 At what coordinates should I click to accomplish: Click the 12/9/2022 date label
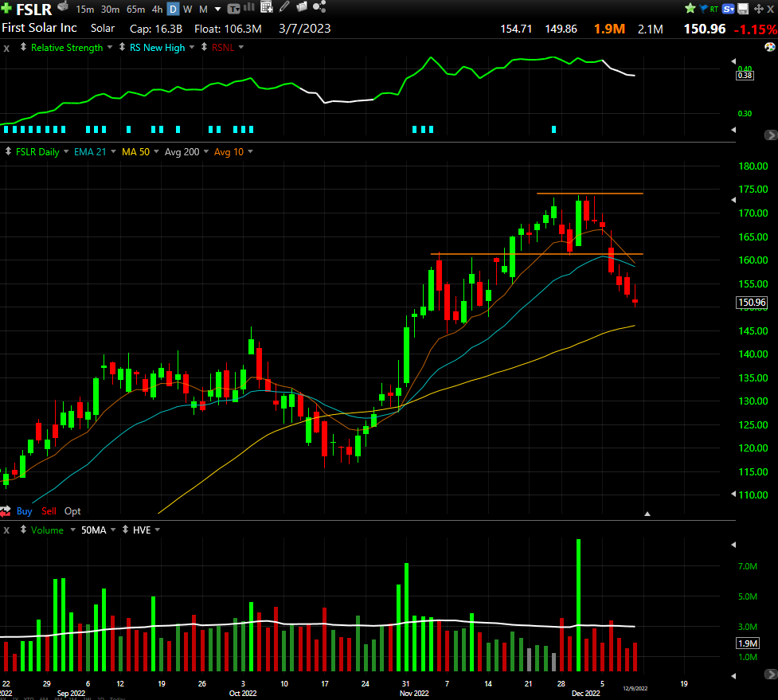pyautogui.click(x=635, y=688)
